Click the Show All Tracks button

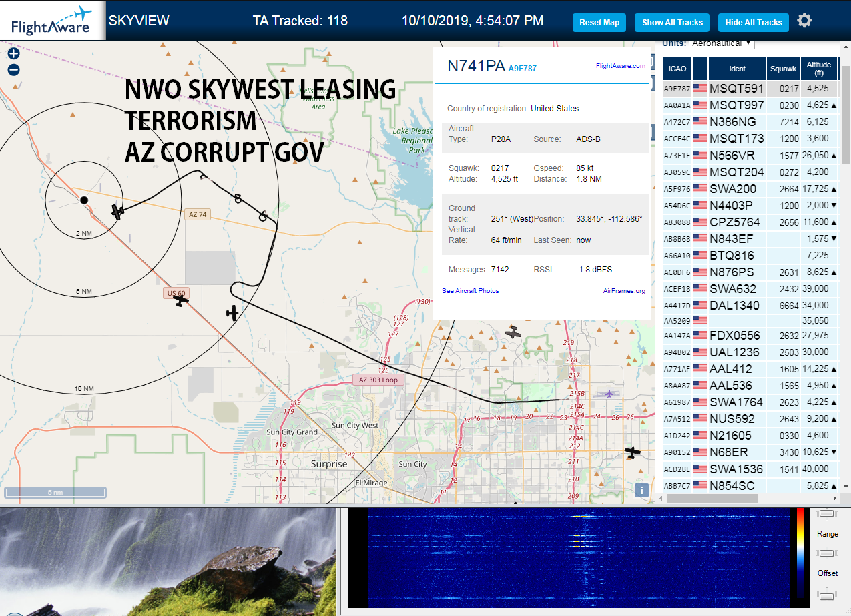672,23
